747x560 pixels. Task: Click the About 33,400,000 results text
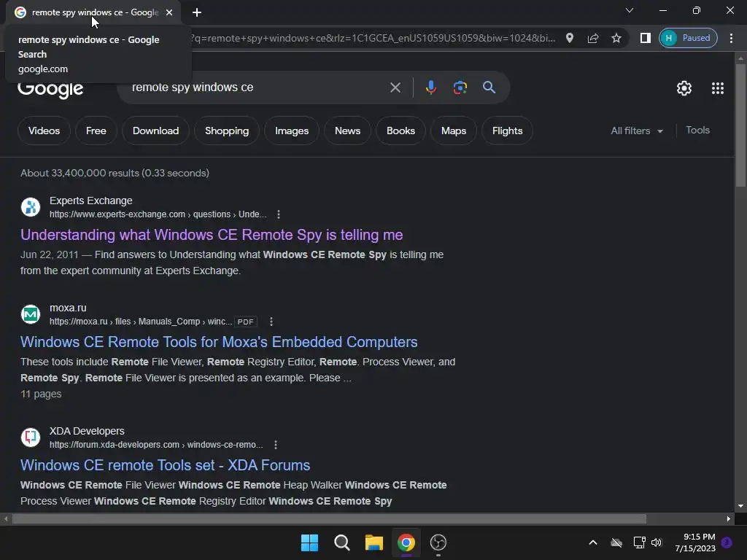115,174
